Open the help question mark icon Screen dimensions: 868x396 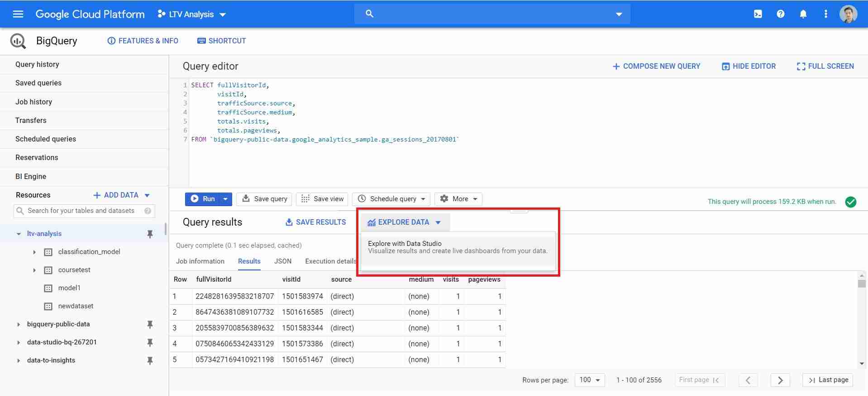[780, 14]
